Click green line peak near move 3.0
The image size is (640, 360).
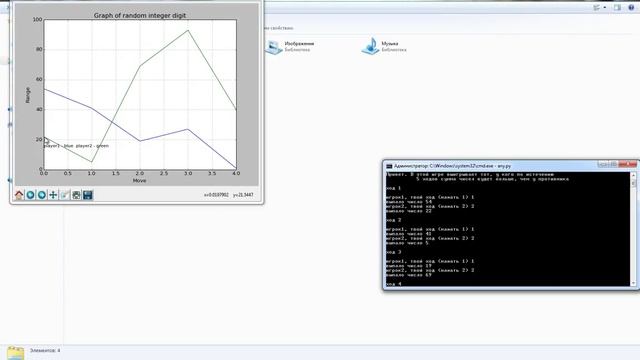pyautogui.click(x=188, y=30)
